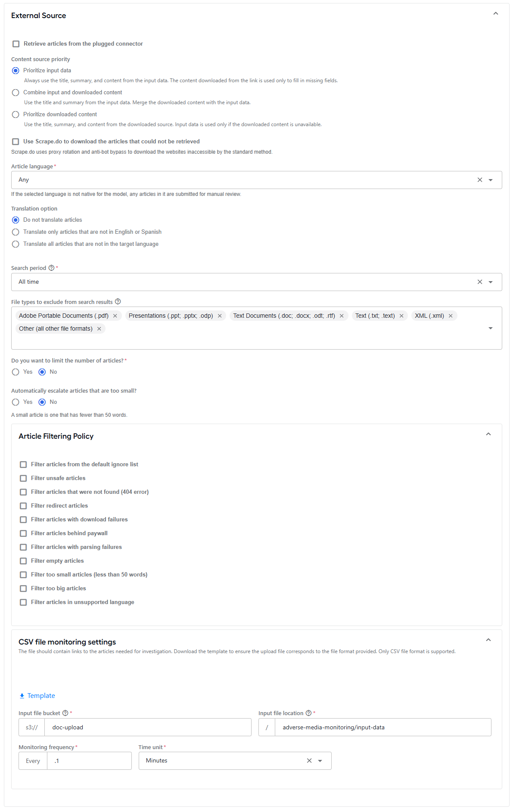This screenshot has height=812, width=513.
Task: Collapse the Article Filtering Policy section
Action: (x=488, y=434)
